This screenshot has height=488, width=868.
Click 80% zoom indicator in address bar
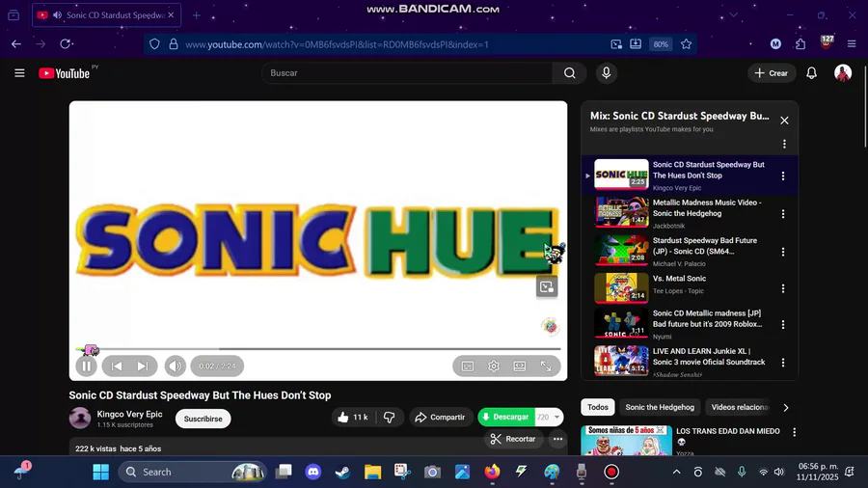pos(661,44)
